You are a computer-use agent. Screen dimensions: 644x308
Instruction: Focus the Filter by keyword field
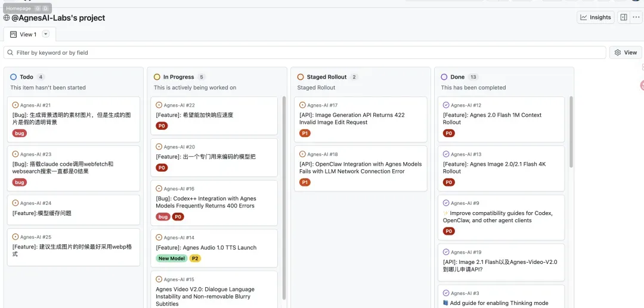[x=305, y=52]
